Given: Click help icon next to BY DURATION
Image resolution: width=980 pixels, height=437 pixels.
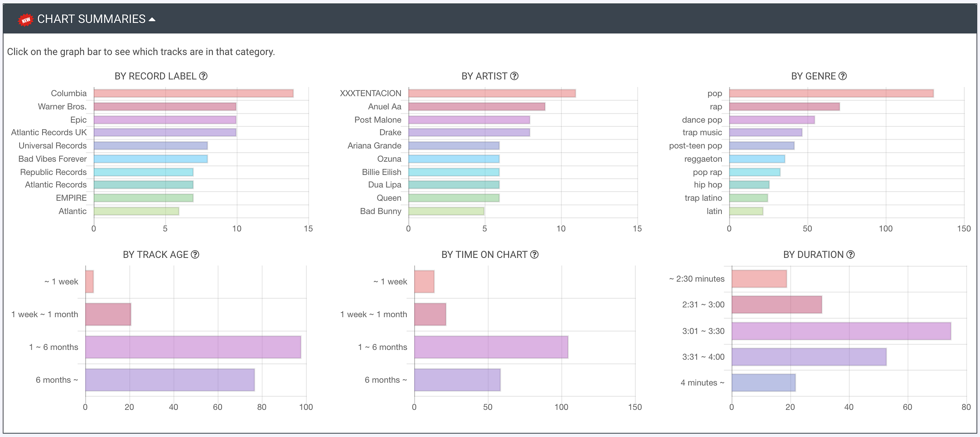Looking at the screenshot, I should tap(851, 255).
